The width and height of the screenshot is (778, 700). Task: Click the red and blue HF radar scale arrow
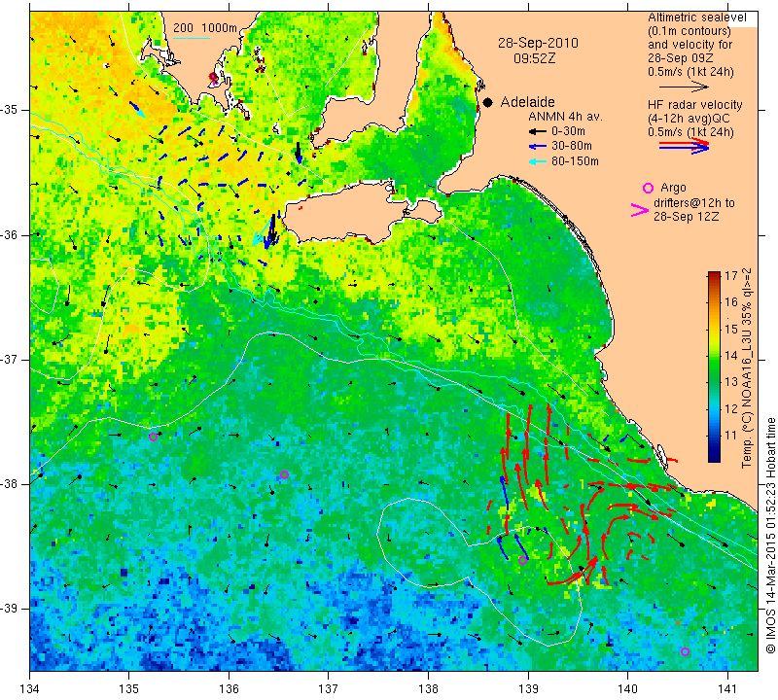[684, 146]
